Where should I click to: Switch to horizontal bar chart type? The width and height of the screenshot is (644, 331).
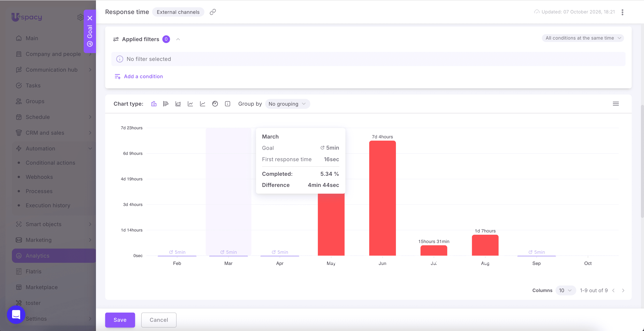tap(165, 104)
